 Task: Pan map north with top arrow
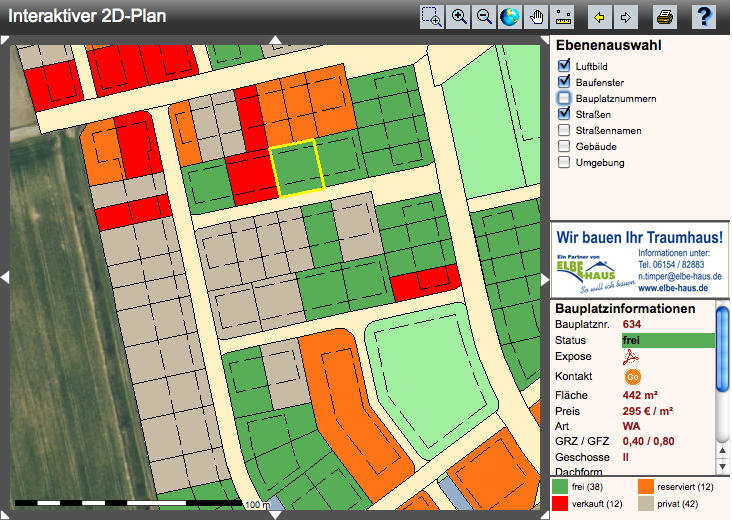[275, 40]
